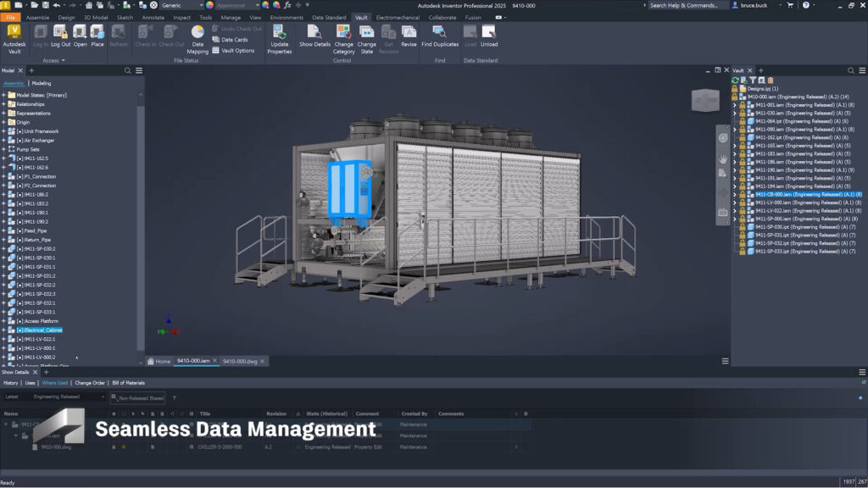Click the Change Category icon
This screenshot has width=868, height=488.
(x=344, y=32)
